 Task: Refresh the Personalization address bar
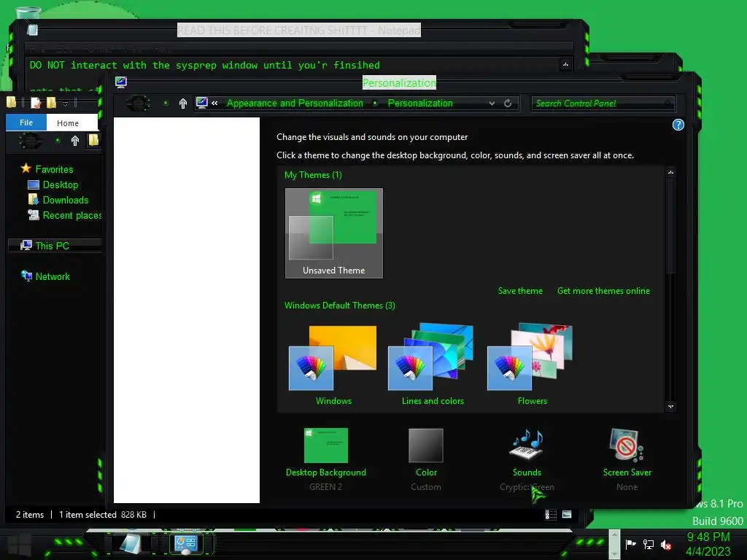point(508,104)
